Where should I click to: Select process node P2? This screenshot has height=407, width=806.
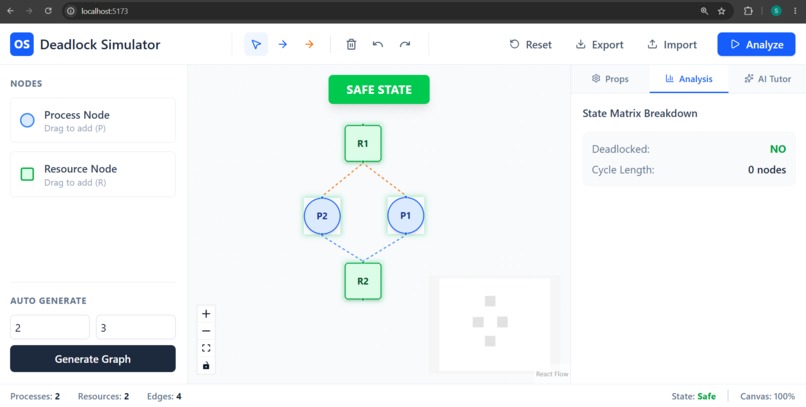tap(322, 216)
